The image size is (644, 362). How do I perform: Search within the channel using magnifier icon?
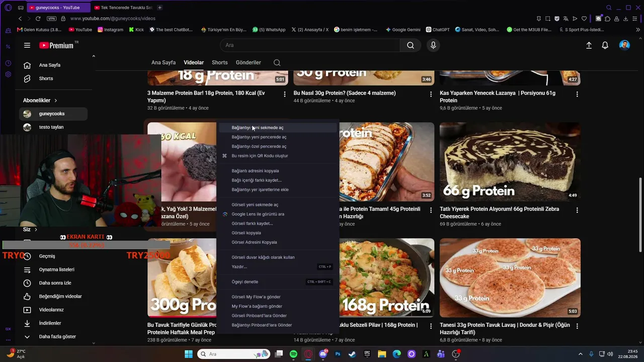pyautogui.click(x=277, y=63)
